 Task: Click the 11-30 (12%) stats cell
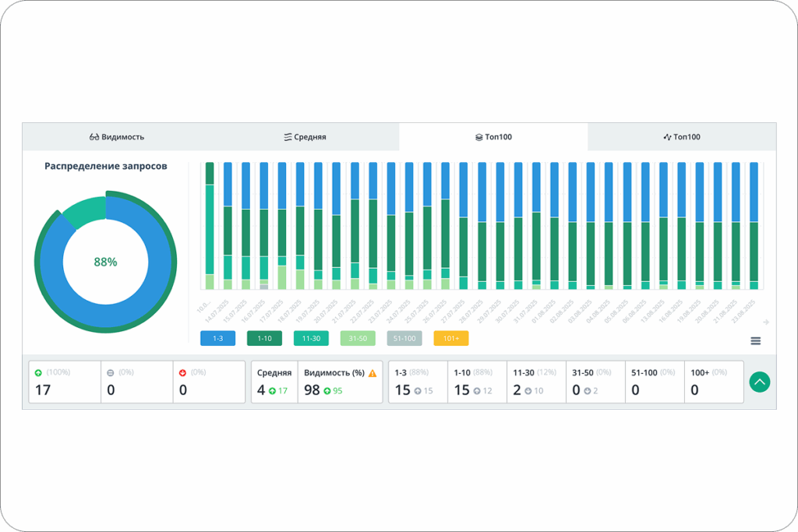coord(536,382)
